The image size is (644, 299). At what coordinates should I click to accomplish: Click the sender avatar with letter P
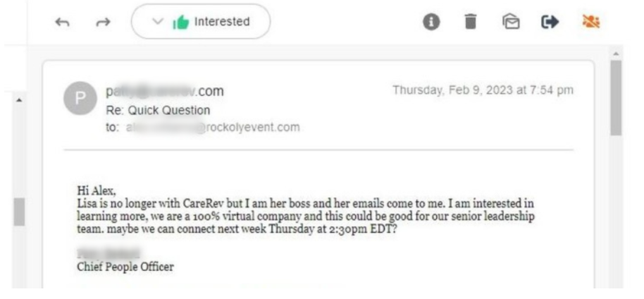(x=80, y=98)
